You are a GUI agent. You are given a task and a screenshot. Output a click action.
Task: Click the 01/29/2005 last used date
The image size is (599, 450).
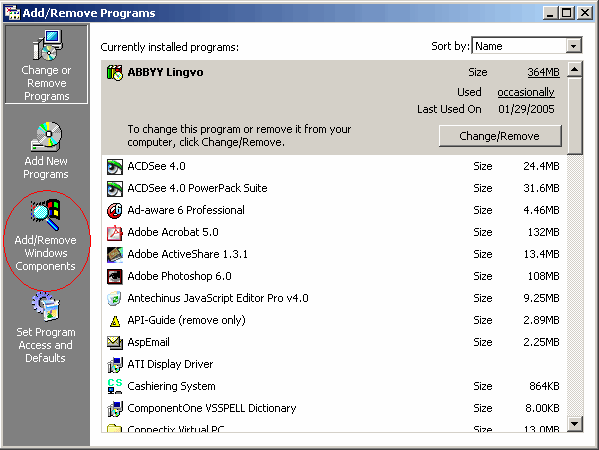tap(526, 109)
